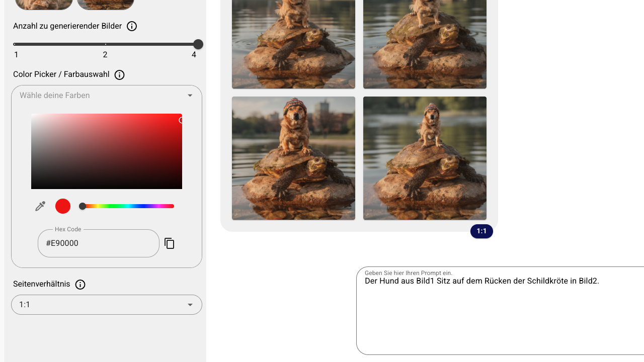Select the right reference image thumbnail at top
Viewport: 644px width, 362px height.
tap(106, 5)
